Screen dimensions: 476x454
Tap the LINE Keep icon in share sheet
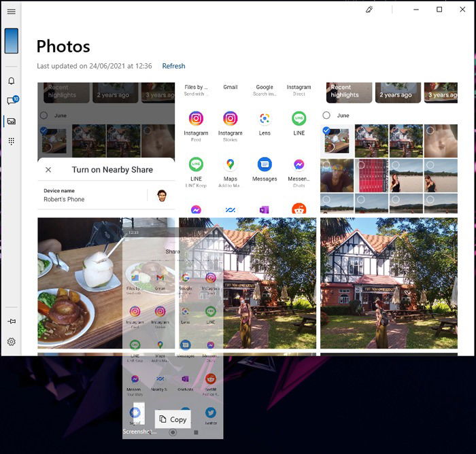[196, 164]
